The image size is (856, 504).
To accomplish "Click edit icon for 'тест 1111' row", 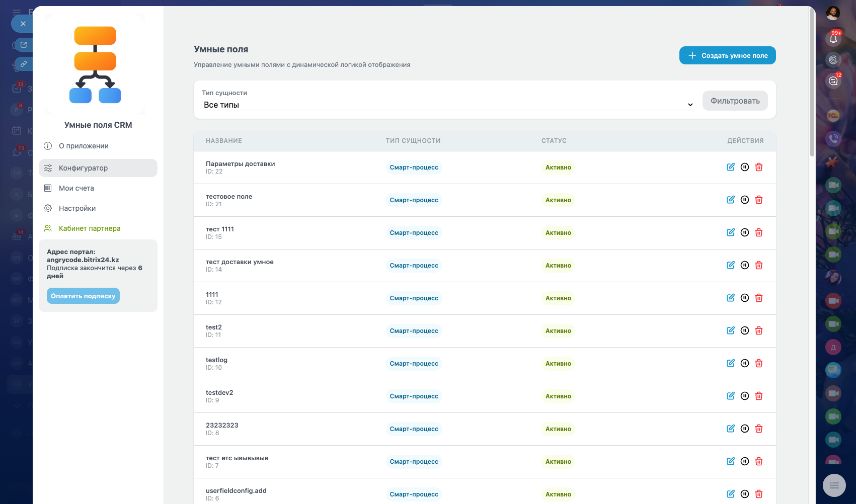I will (730, 232).
